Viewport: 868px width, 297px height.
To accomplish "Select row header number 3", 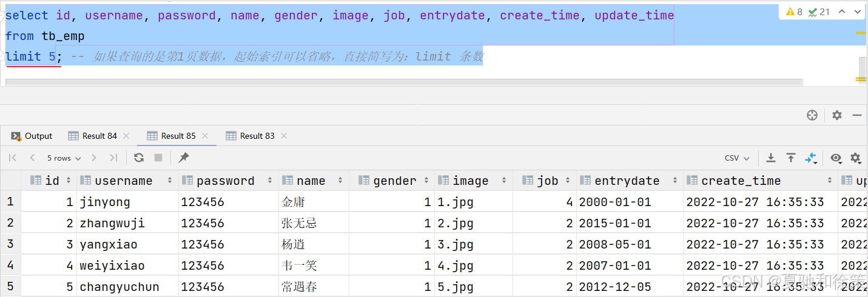I will 10,244.
